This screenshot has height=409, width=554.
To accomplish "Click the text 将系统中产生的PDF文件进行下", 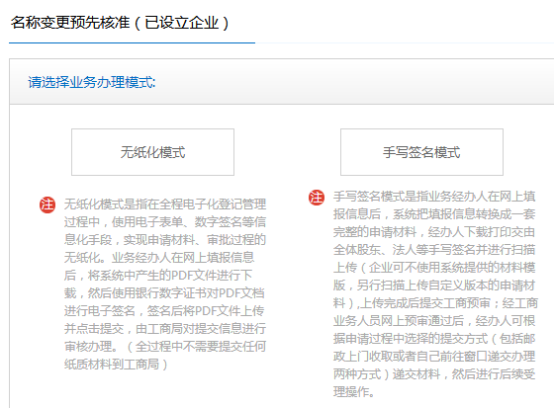I will 170,275.
